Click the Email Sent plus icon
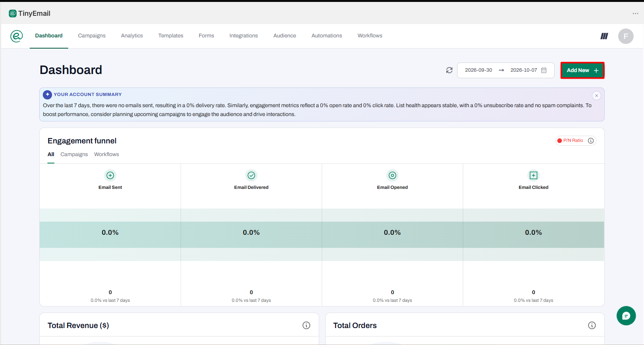The image size is (644, 345). (110, 175)
